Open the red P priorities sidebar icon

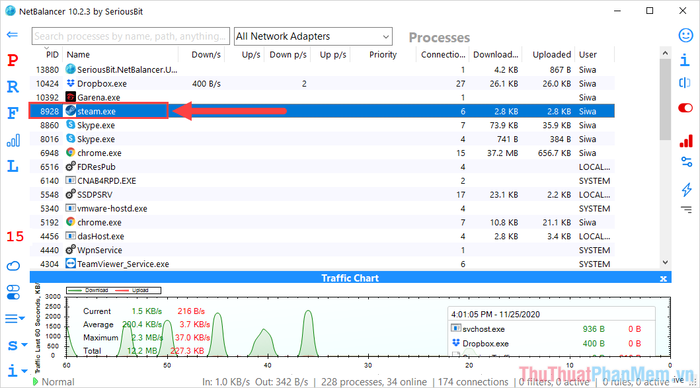[x=13, y=60]
